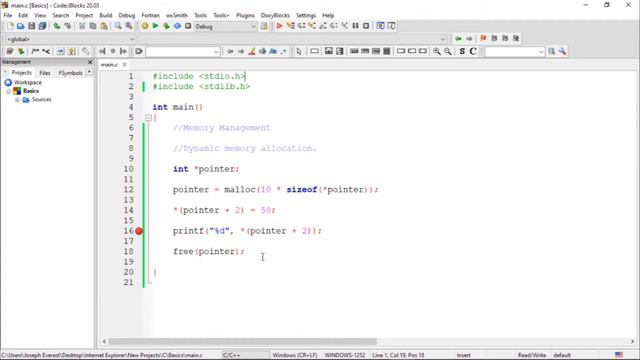The height and width of the screenshot is (360, 640).
Task: Select the main.c editor tab
Action: point(109,65)
